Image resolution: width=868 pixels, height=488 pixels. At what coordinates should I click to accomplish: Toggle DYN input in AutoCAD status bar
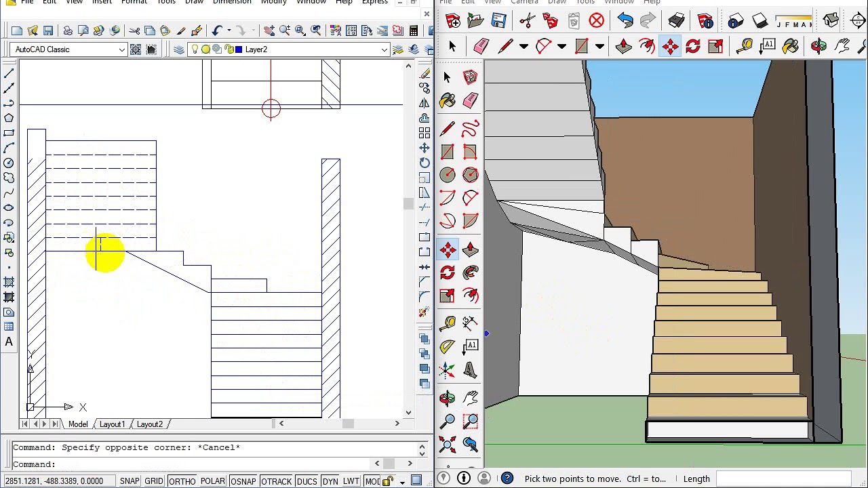click(330, 481)
